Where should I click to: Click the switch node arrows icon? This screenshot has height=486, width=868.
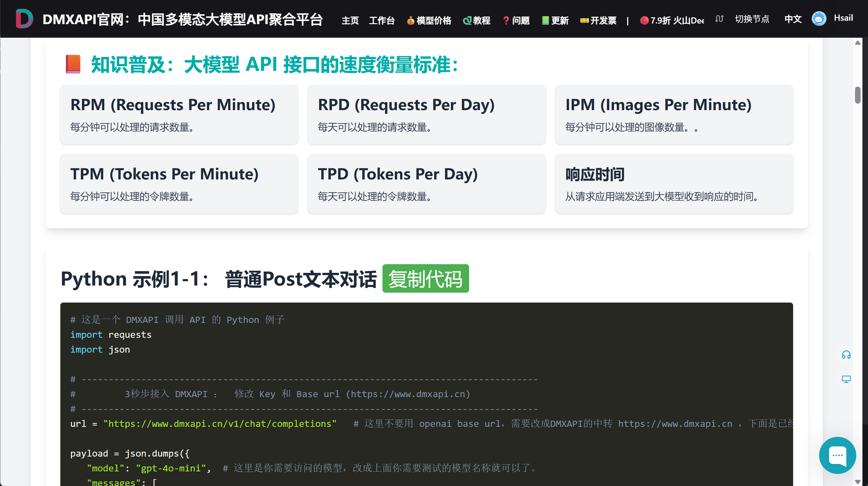(719, 19)
